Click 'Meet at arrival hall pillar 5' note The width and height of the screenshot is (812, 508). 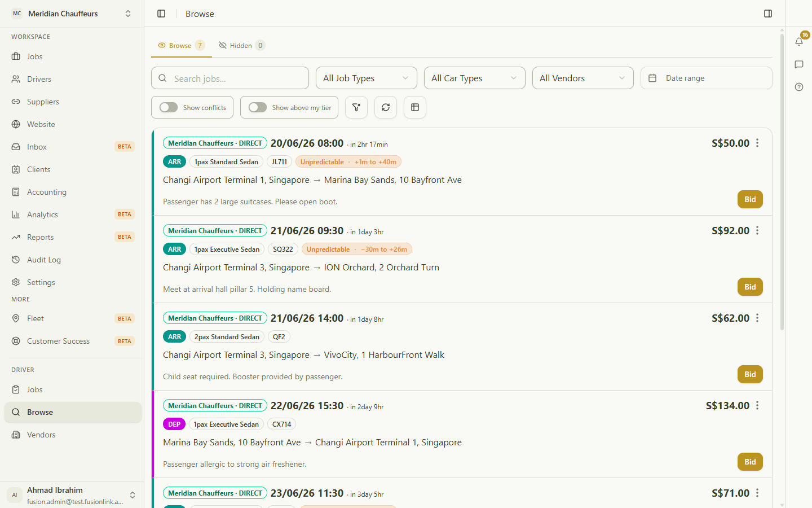click(247, 289)
